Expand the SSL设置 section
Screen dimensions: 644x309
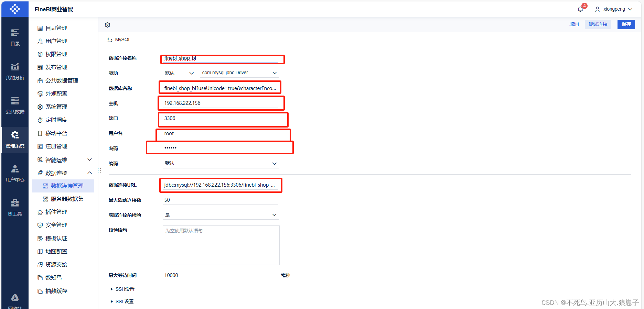pyautogui.click(x=122, y=301)
